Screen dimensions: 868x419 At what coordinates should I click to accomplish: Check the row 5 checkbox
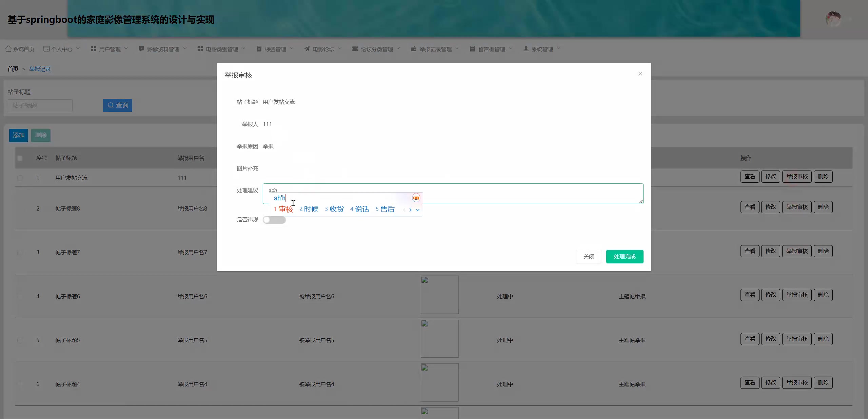click(20, 340)
